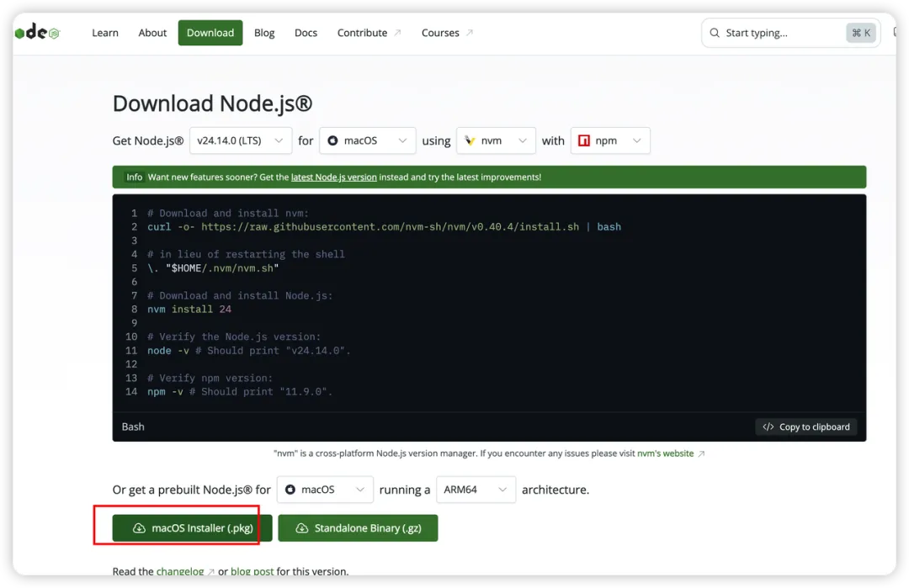Viewport: 909px width, 588px height.
Task: Open the About menu item
Action: tap(152, 33)
